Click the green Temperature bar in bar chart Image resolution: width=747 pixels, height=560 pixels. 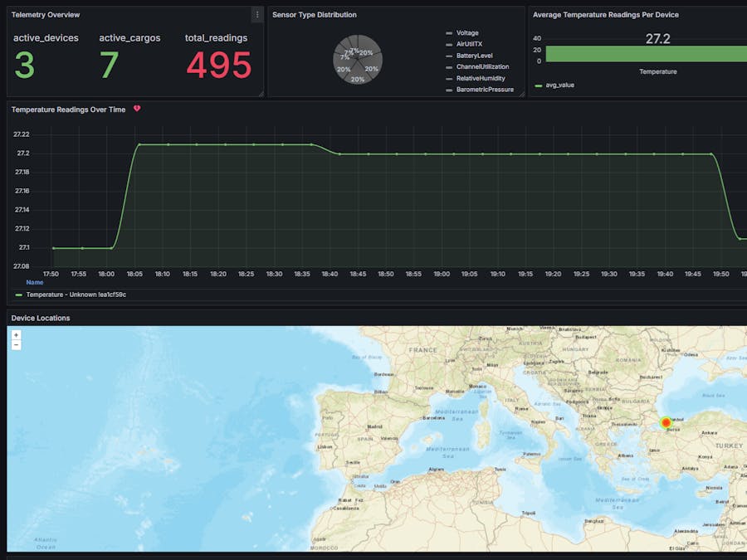[647, 53]
